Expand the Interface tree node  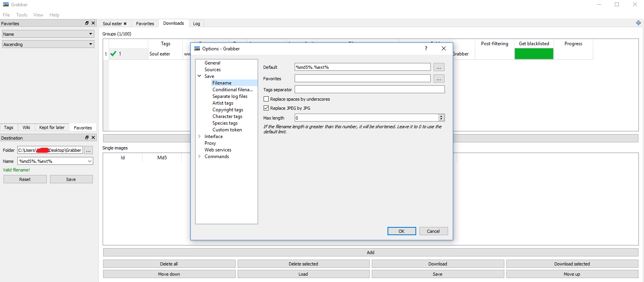[199, 136]
